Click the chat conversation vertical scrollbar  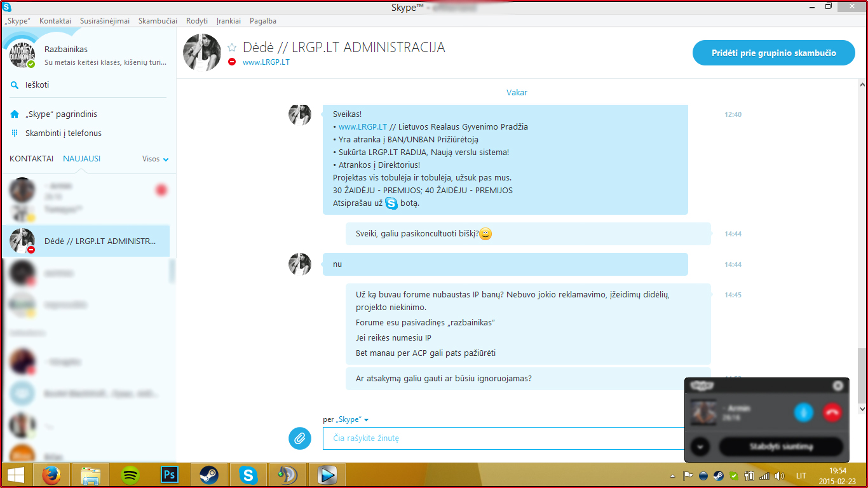862,247
